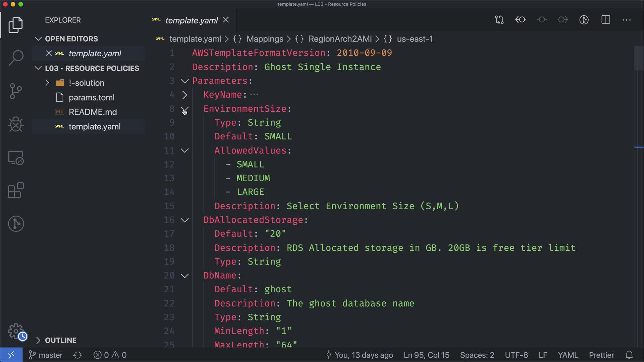Close the template.yaml editor tab
Screen dimensions: 644x362
pos(226,20)
